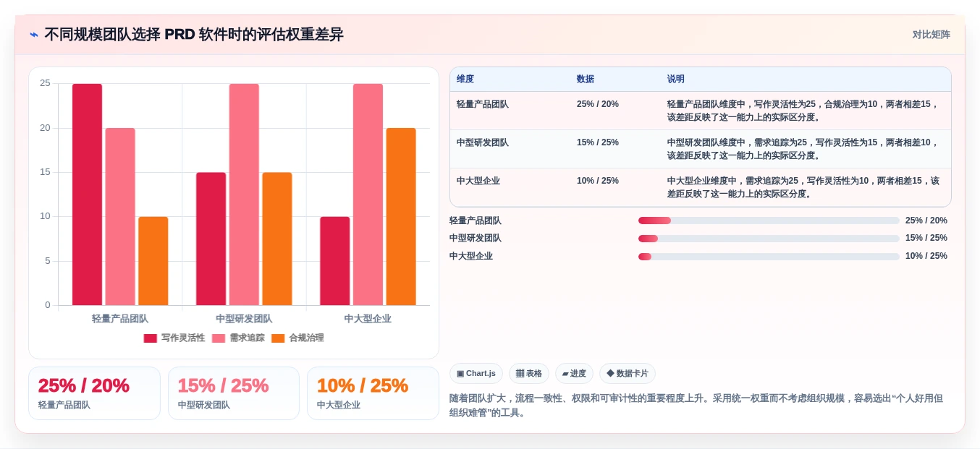This screenshot has width=980, height=449.
Task: Click the 轻量产品团队 explanation text in 说明 column
Action: [x=803, y=111]
